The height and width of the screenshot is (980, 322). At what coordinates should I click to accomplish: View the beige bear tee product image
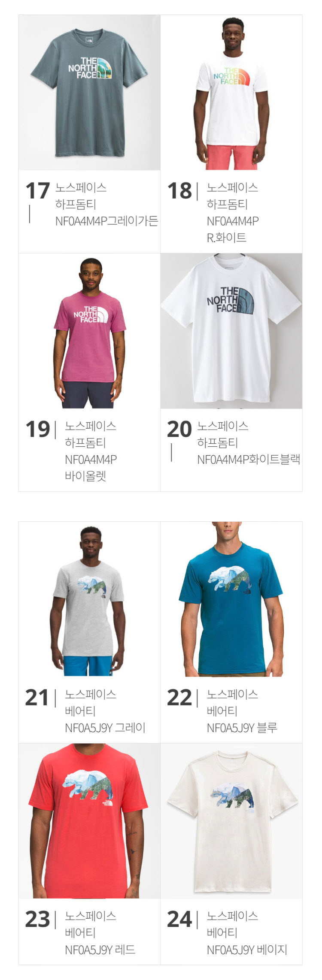click(x=231, y=821)
